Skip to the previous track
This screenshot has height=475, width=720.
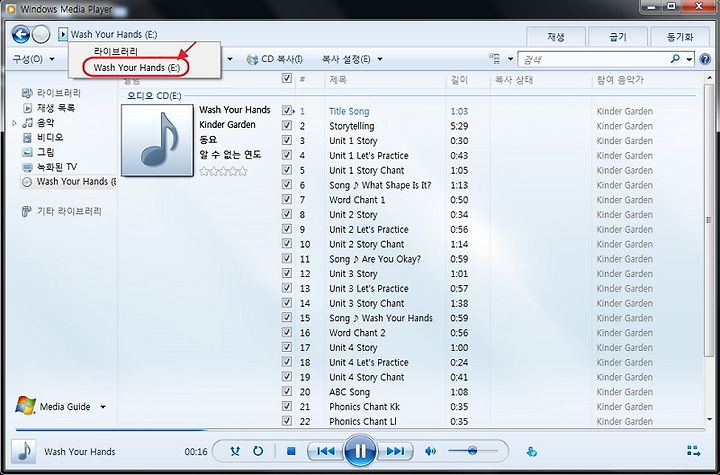(x=325, y=451)
